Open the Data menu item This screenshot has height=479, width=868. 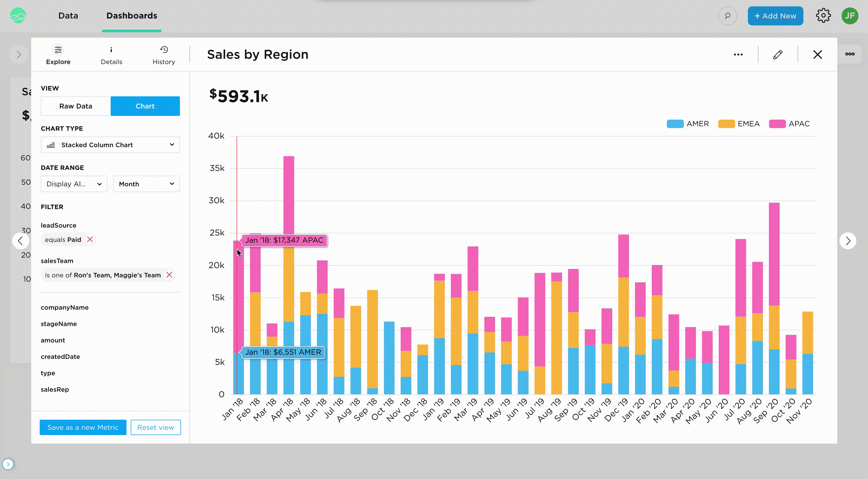pos(68,16)
